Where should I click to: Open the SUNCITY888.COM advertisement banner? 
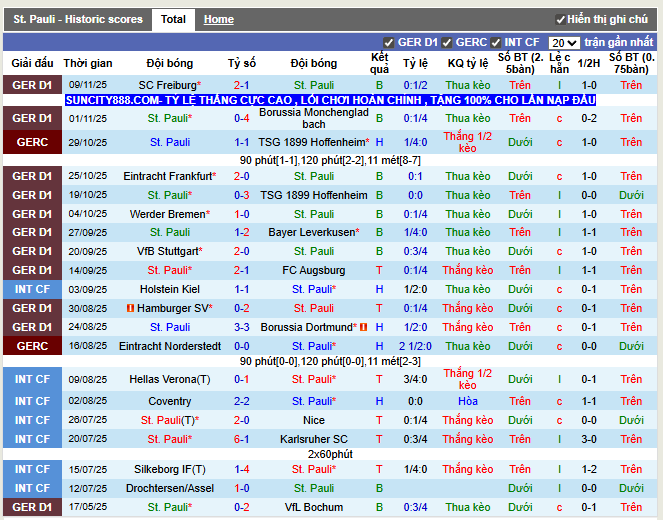tap(330, 100)
